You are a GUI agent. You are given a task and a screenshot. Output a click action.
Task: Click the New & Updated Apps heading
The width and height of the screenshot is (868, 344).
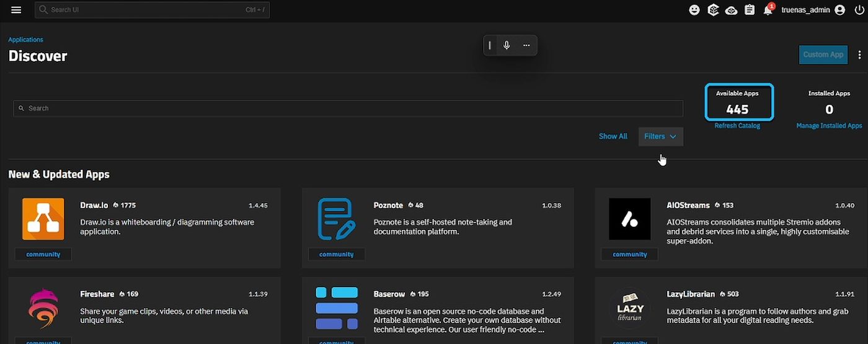[x=59, y=175]
